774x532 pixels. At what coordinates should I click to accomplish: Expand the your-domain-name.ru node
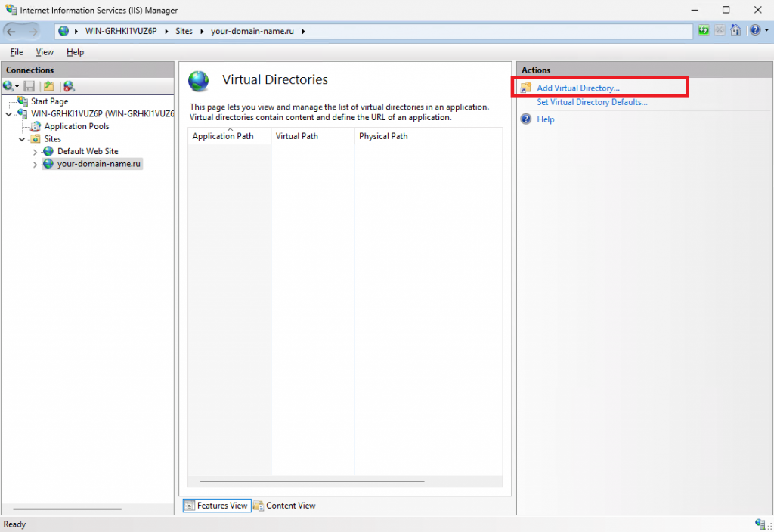(x=35, y=165)
